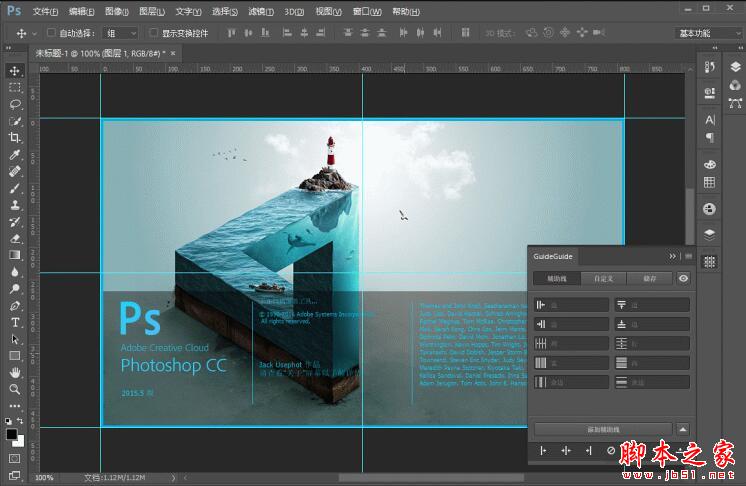Select the Path Selection tool
Image resolution: width=746 pixels, height=486 pixels.
15,339
